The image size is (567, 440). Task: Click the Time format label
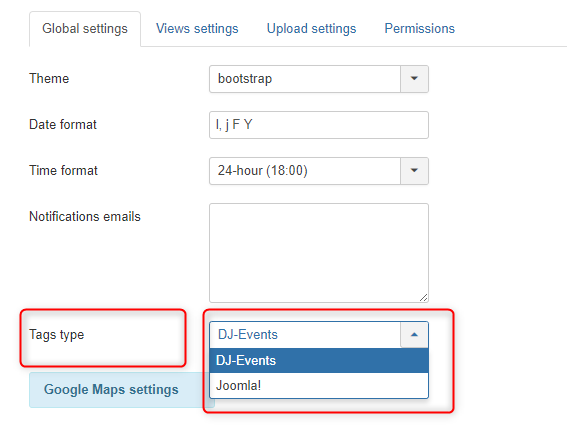(63, 170)
